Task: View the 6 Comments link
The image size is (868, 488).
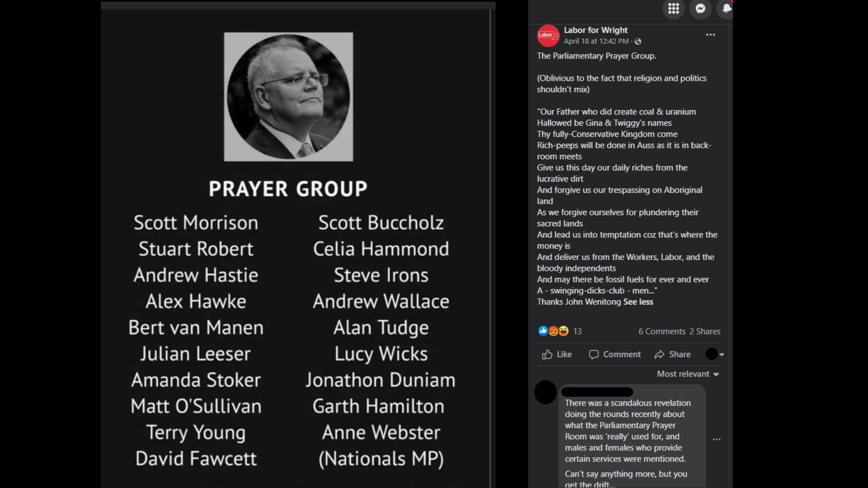Action: tap(662, 331)
